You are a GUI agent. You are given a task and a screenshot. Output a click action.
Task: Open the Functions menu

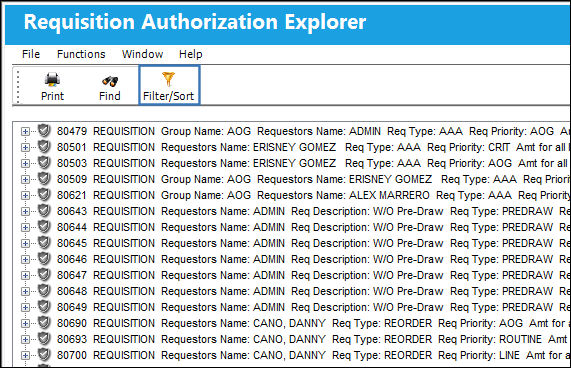(x=81, y=54)
